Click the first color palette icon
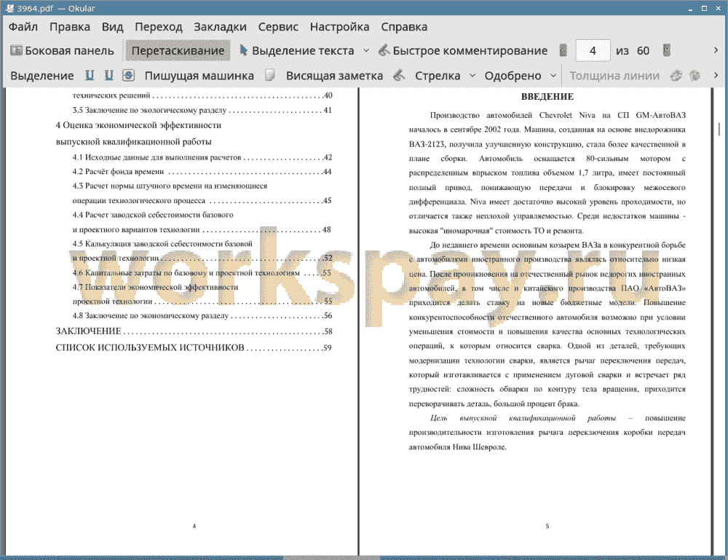728x560 pixels. click(676, 75)
